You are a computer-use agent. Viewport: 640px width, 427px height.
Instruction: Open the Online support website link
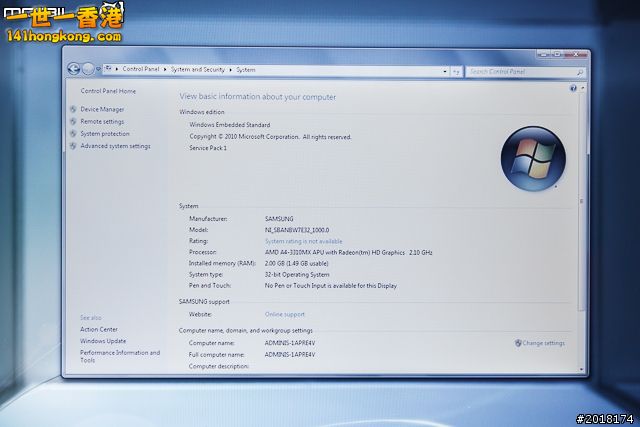(x=285, y=314)
